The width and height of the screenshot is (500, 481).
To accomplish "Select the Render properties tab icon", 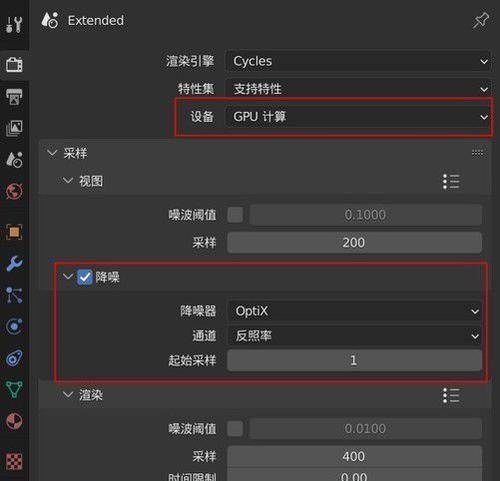I will point(14,64).
